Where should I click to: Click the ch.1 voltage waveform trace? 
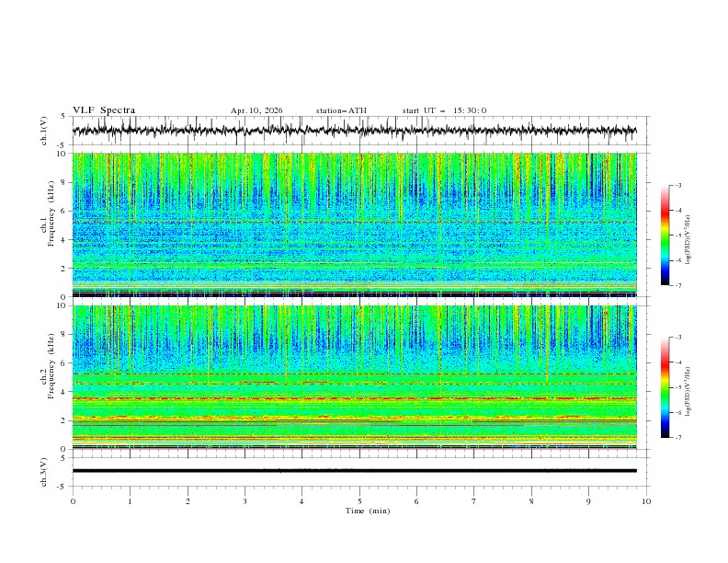(354, 131)
